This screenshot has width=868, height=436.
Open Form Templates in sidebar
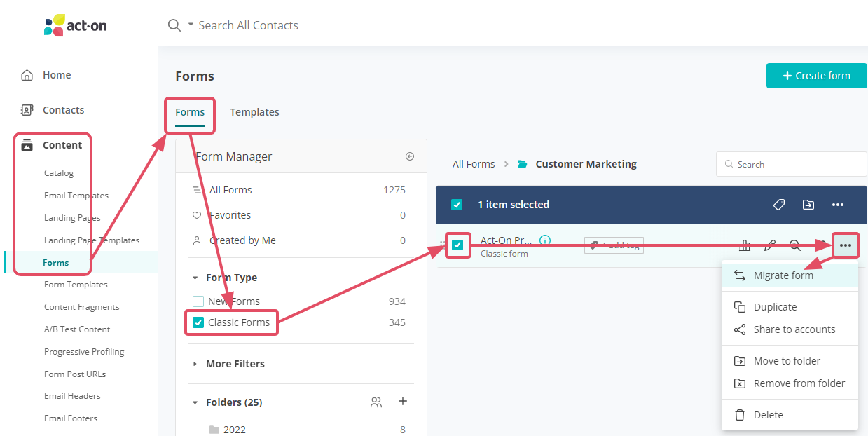(76, 285)
